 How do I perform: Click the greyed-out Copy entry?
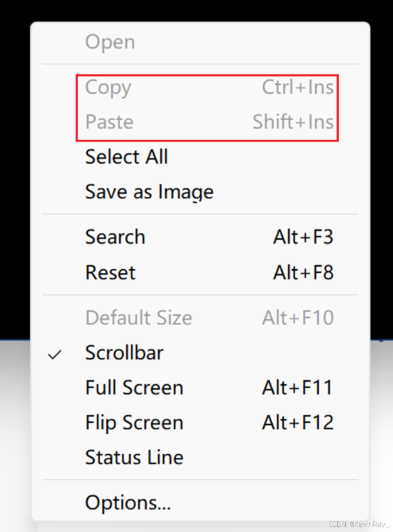coord(200,87)
